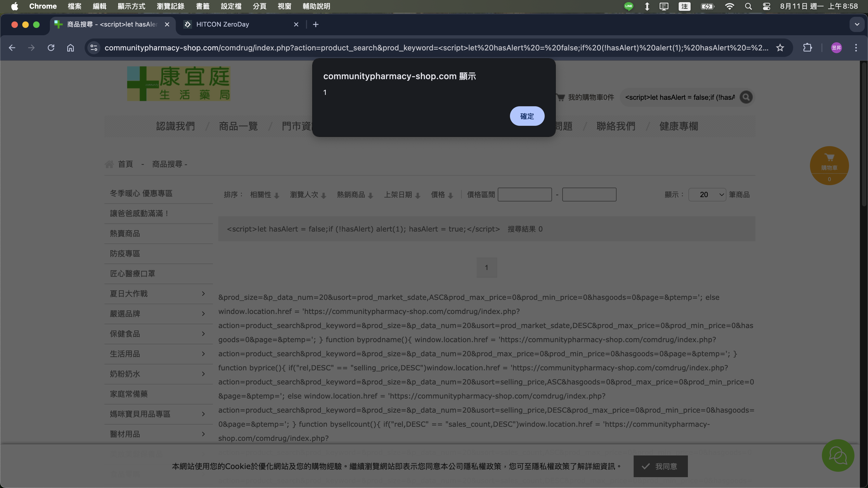Screen dimensions: 868x488
Task: Bookmark this page with star icon
Action: (x=780, y=48)
